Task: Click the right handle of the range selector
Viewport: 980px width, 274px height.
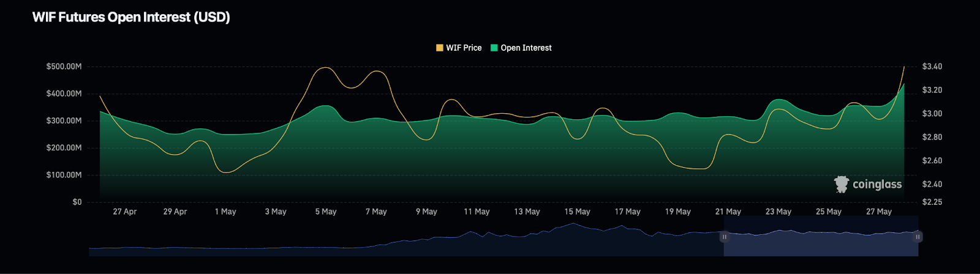Action: (x=918, y=237)
